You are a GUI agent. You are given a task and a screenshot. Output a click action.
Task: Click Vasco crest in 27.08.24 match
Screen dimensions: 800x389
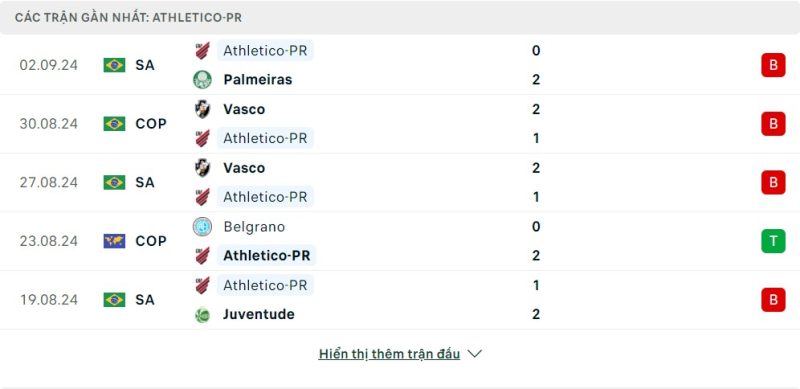[203, 168]
